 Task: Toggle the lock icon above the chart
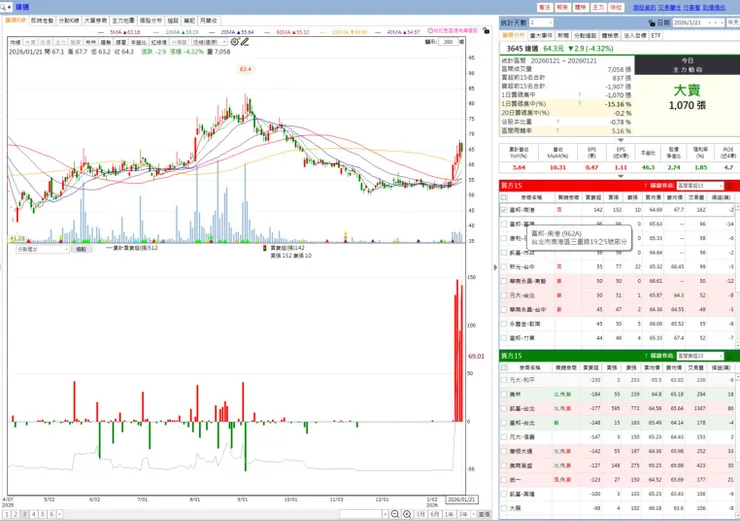coord(486,31)
